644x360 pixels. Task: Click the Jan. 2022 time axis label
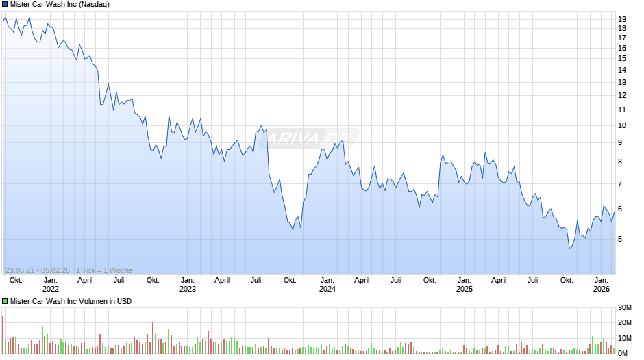(51, 285)
